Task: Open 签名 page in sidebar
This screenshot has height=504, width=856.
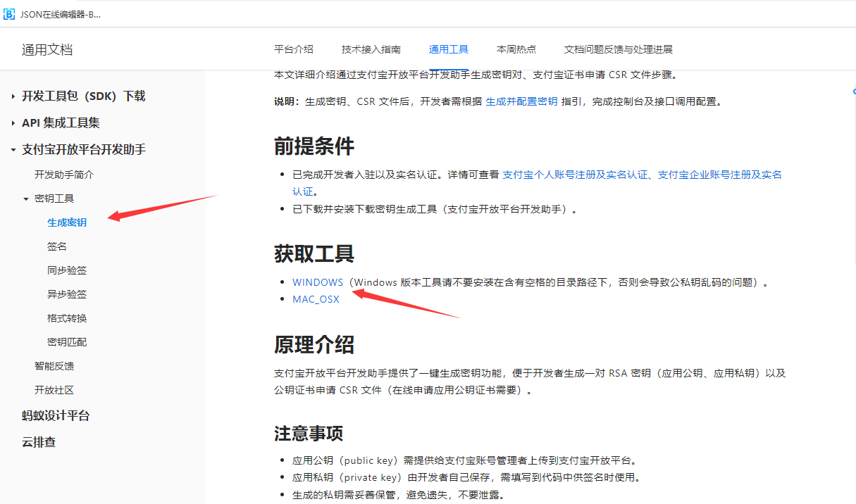Action: pyautogui.click(x=57, y=246)
